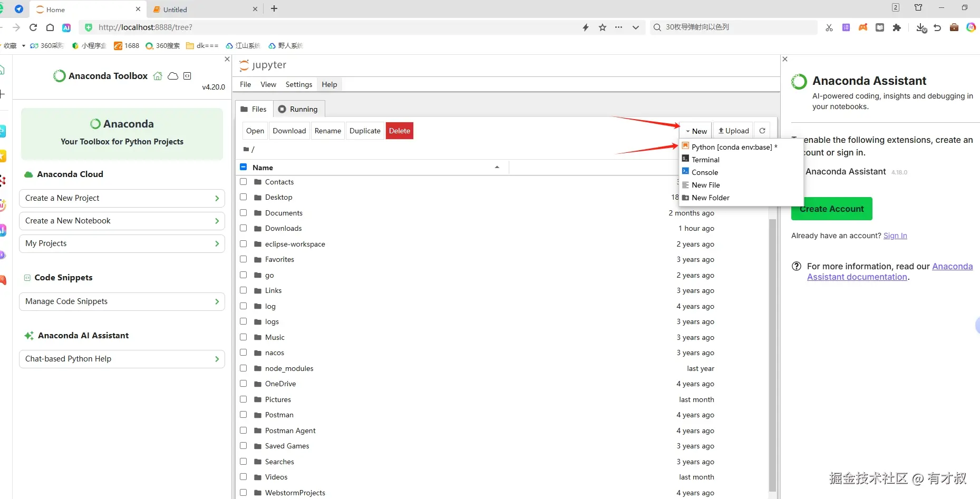Click the tab count icon showing 2
Screen dimensions: 980x499
click(x=896, y=7)
